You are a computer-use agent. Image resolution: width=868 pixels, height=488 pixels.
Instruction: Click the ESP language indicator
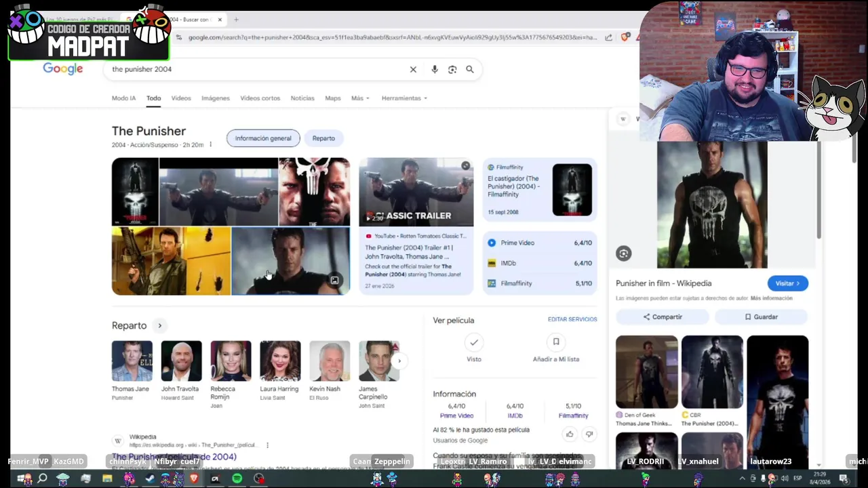[797, 479]
